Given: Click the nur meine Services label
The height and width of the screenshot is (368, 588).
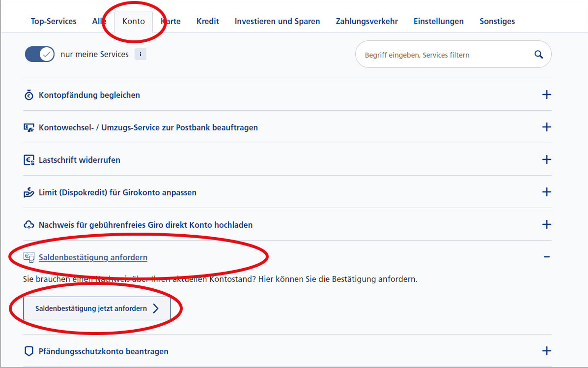Looking at the screenshot, I should point(95,54).
